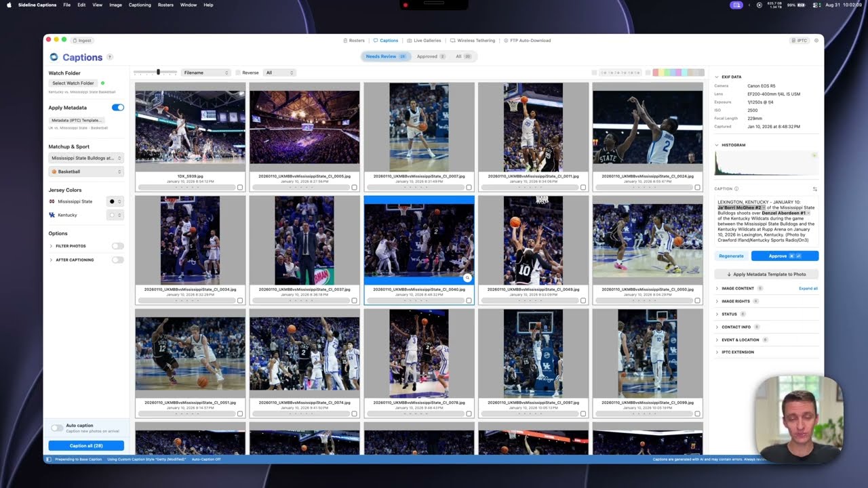The height and width of the screenshot is (488, 868).
Task: Open the All filter dropdown
Action: click(280, 73)
